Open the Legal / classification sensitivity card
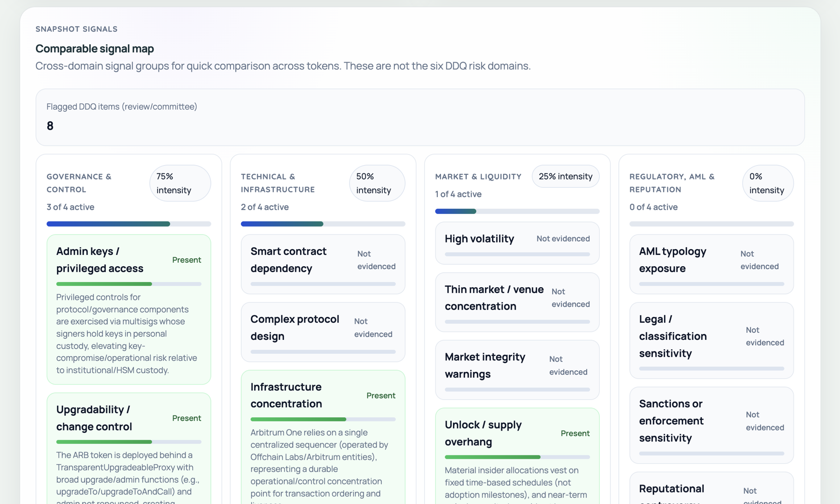The image size is (840, 504). click(x=711, y=340)
